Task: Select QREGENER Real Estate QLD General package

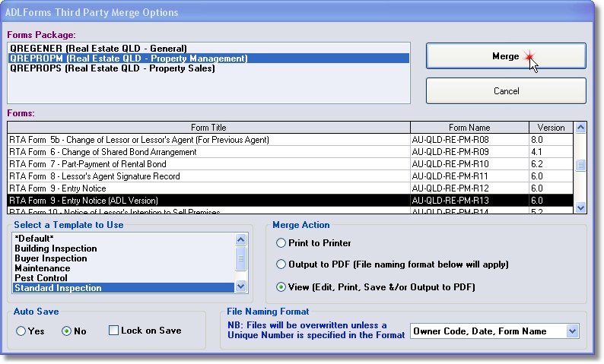Action: pos(208,49)
